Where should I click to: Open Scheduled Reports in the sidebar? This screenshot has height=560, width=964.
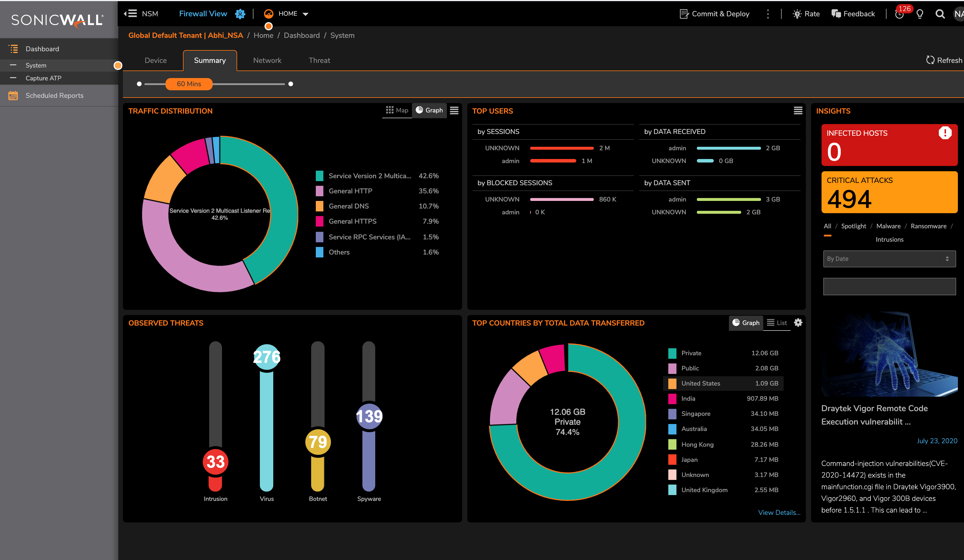click(x=59, y=96)
